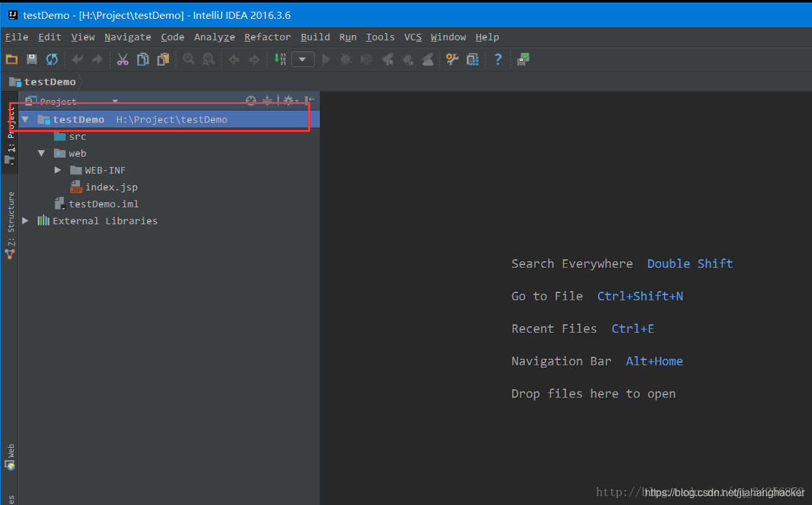The image size is (812, 505).
Task: Click the Replace magnifier icon
Action: click(x=208, y=59)
